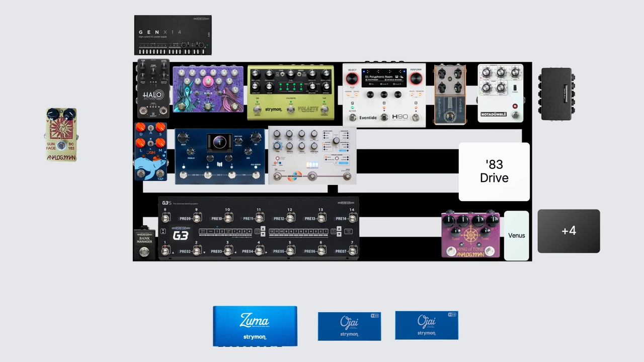Click the Ojai power supply beside Zuma

(349, 326)
